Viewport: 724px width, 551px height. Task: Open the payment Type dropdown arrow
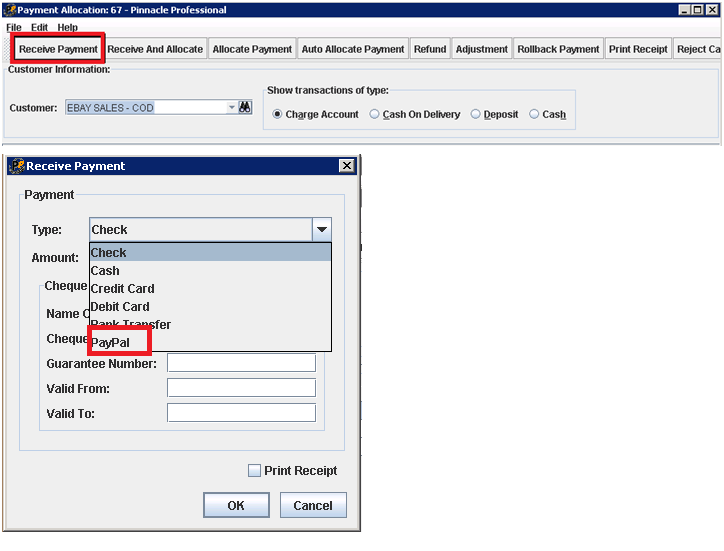tap(321, 230)
